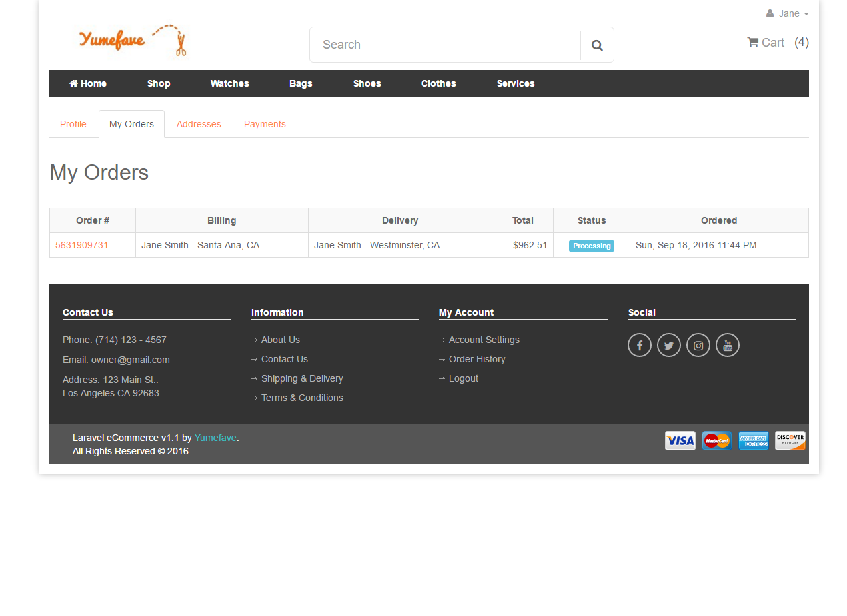Go to Home in navigation bar
Screen dimensions: 847x616
coord(88,83)
